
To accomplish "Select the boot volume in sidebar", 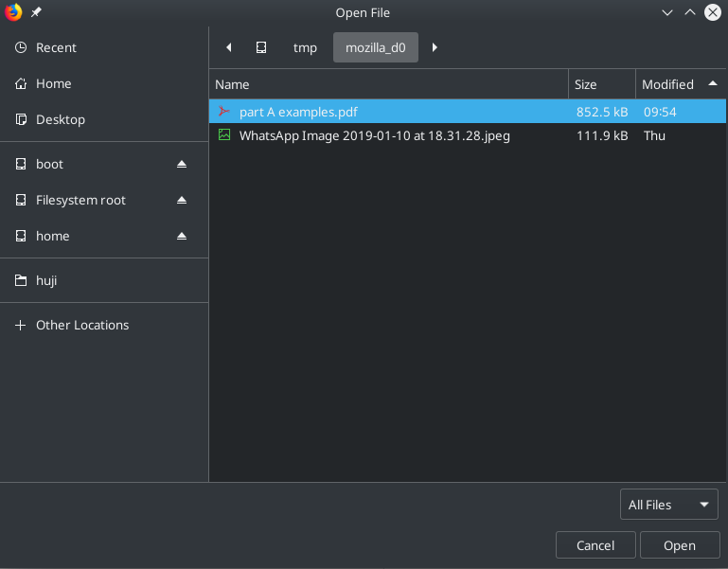I will click(104, 164).
